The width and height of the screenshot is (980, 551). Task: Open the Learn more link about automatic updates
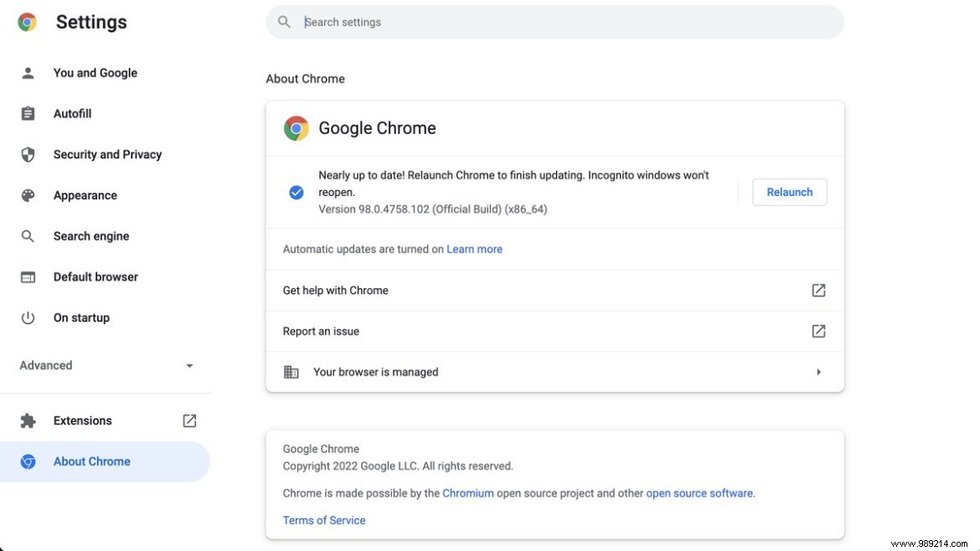(x=475, y=249)
